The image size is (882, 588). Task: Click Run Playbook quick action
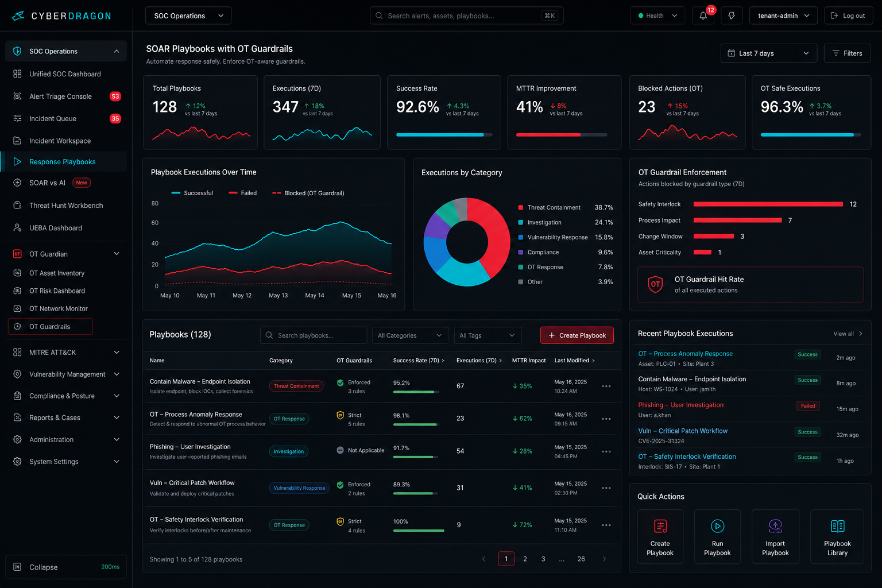click(717, 537)
